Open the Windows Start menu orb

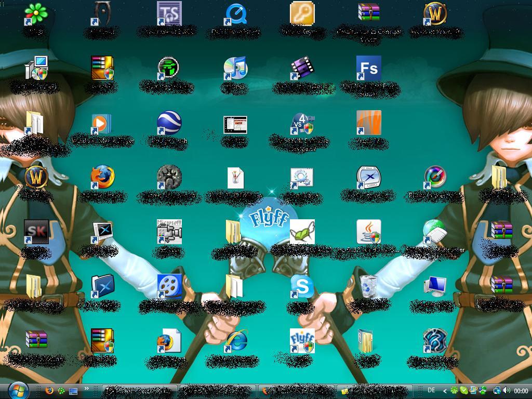[x=18, y=391]
